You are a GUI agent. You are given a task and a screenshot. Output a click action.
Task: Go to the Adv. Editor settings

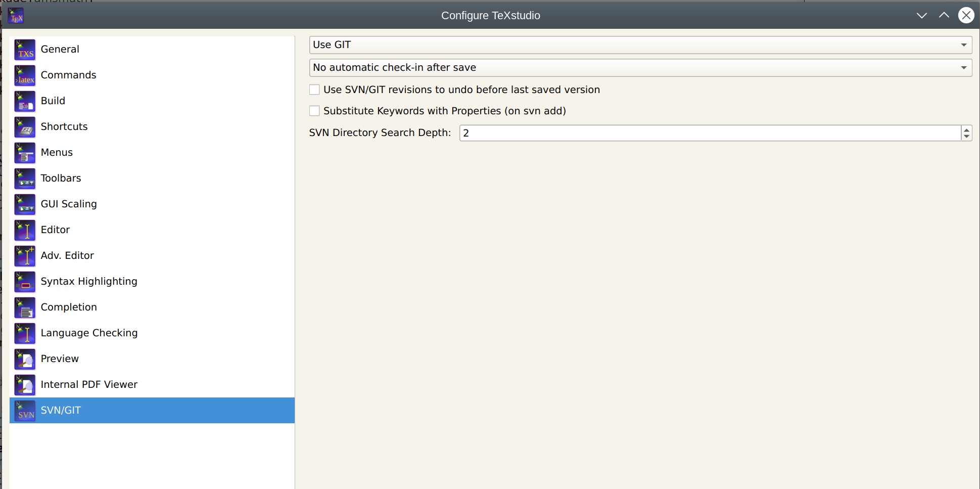point(67,256)
